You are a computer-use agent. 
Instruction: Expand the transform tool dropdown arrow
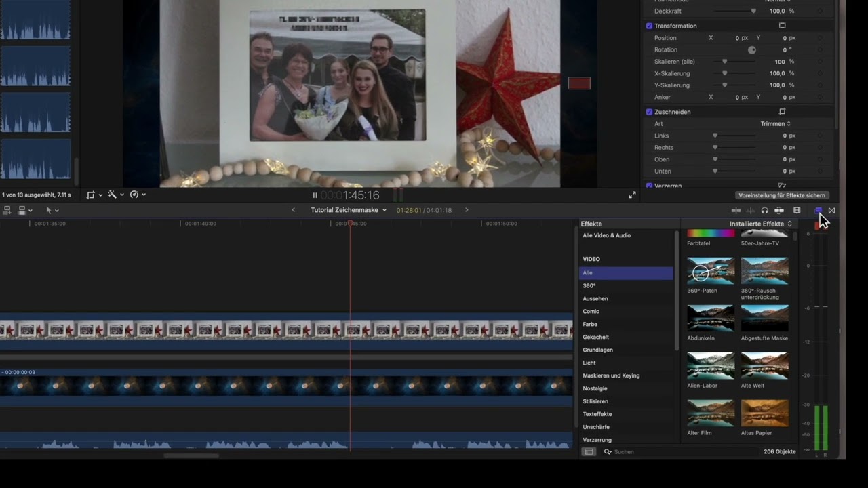coord(100,195)
